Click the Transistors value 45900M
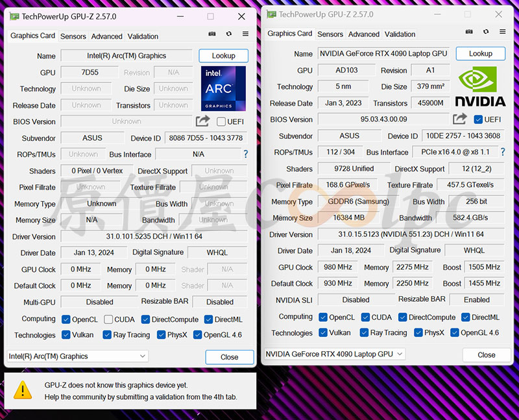The image size is (519, 420). (430, 103)
